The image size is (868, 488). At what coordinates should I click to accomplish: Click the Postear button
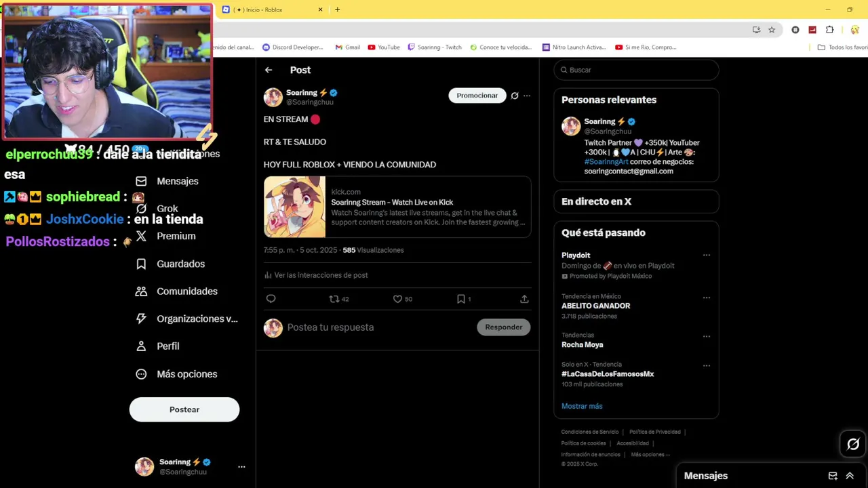[x=184, y=409]
